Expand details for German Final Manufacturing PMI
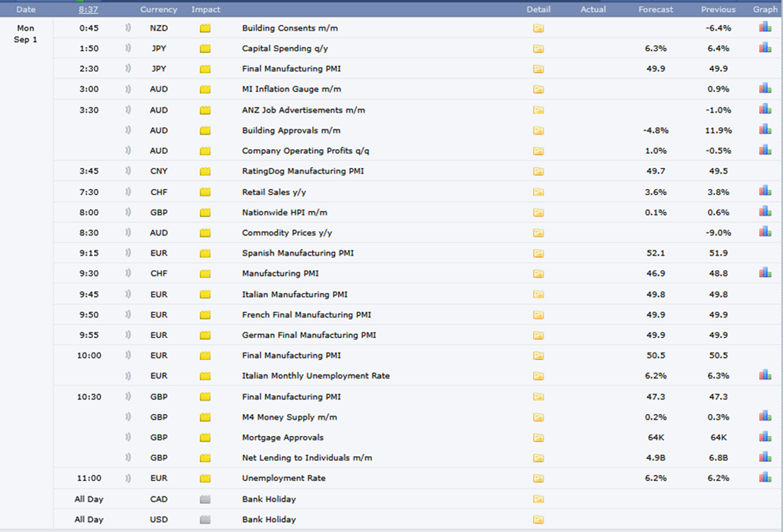783x532 pixels. [538, 335]
